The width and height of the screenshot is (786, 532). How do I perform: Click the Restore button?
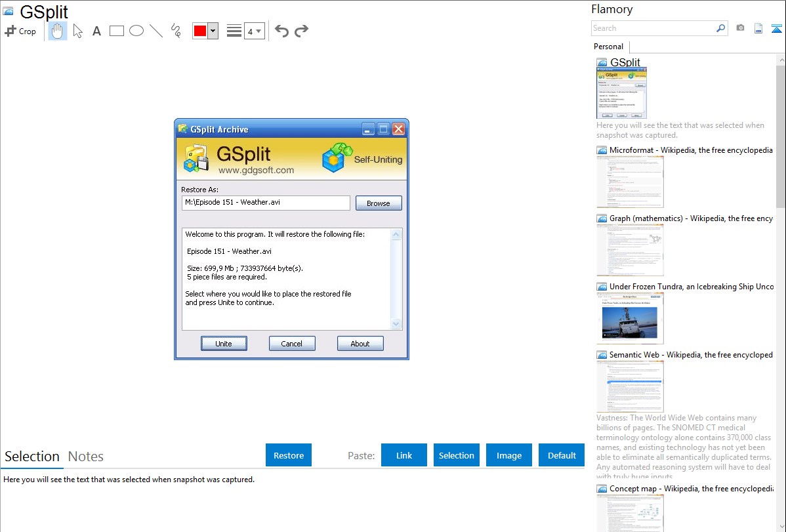click(x=289, y=455)
